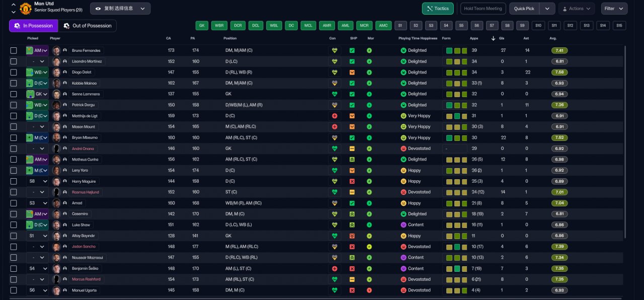
Task: Select the GK position slot
Action: [x=202, y=25]
